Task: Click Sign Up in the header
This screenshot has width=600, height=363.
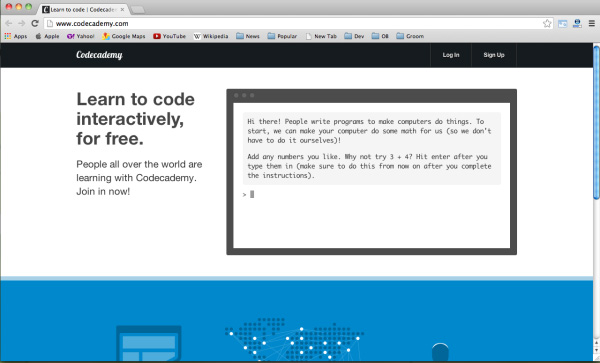Action: tap(494, 55)
